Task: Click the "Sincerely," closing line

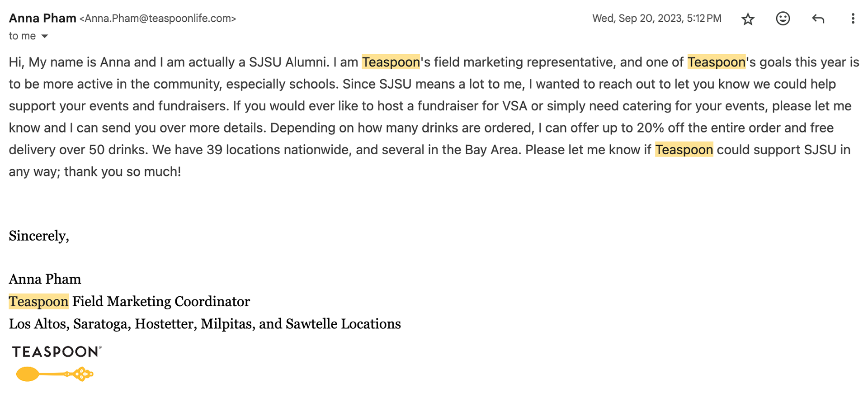Action: pyautogui.click(x=39, y=236)
